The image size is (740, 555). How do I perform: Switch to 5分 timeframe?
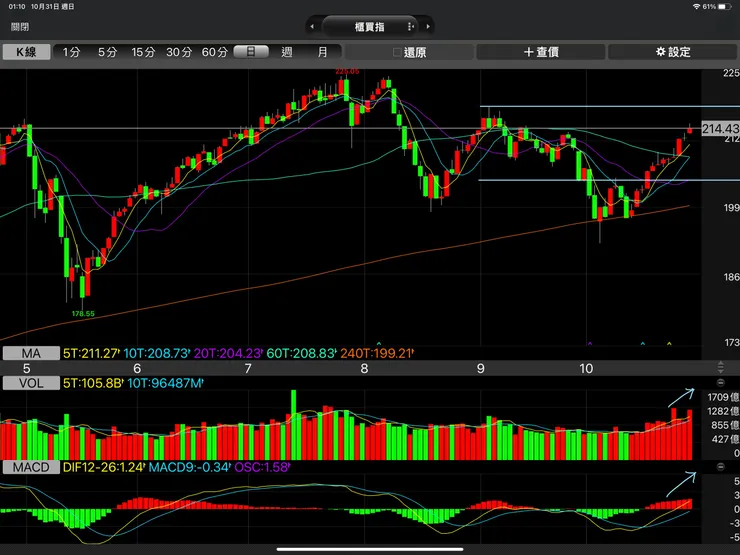(x=107, y=52)
